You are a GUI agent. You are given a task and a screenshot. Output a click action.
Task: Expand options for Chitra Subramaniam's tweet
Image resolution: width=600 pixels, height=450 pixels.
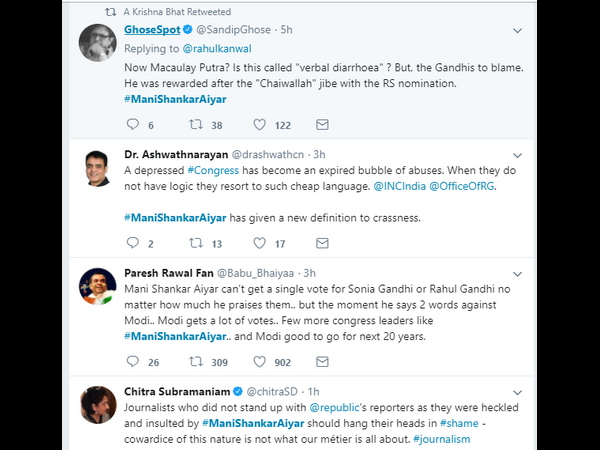point(516,390)
